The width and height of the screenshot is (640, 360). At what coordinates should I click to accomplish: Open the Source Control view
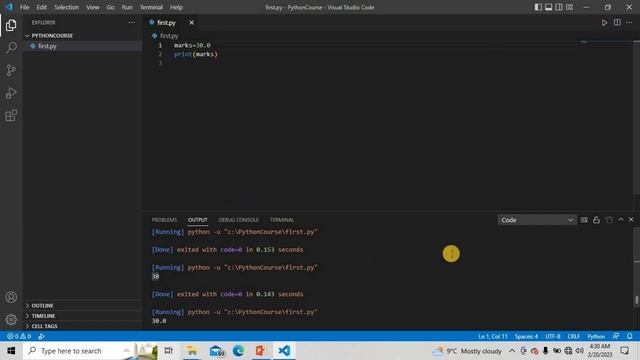11,70
